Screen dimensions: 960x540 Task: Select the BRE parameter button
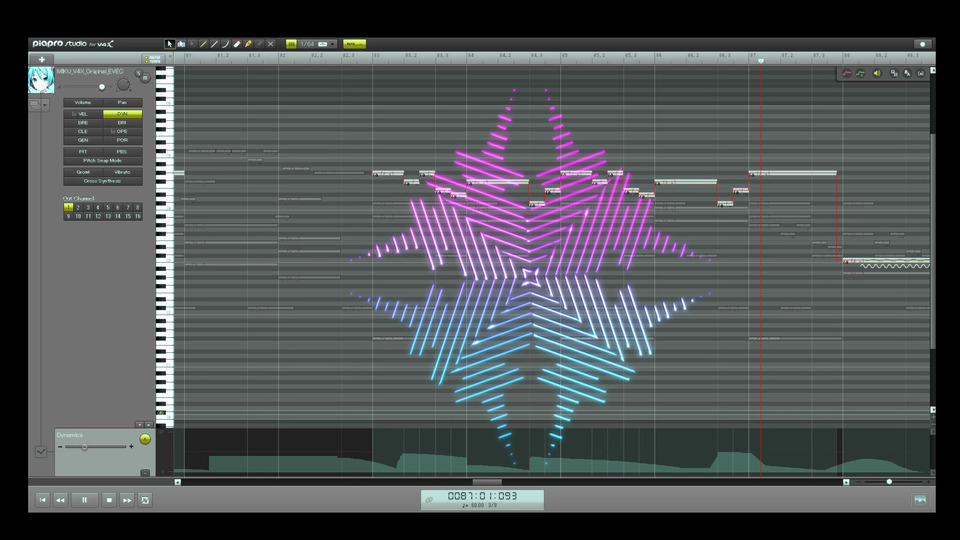[83, 122]
